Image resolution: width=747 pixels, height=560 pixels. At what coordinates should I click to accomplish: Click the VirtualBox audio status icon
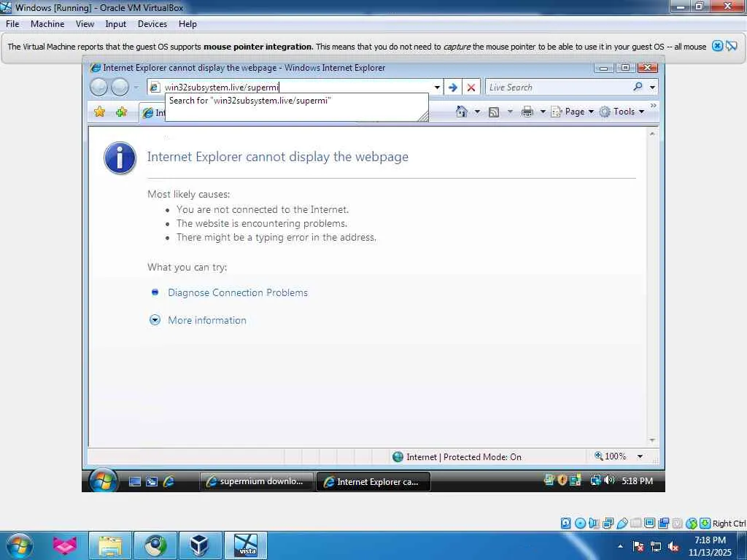click(x=594, y=524)
